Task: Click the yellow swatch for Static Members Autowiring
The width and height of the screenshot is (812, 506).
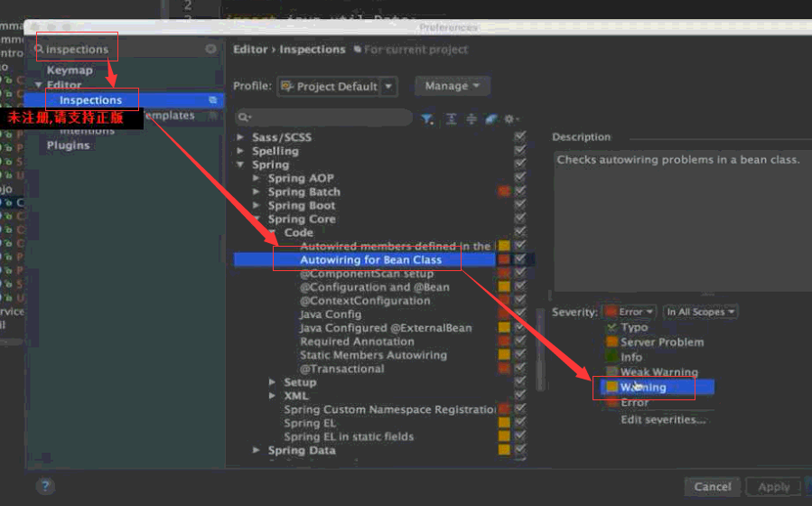Action: (504, 354)
